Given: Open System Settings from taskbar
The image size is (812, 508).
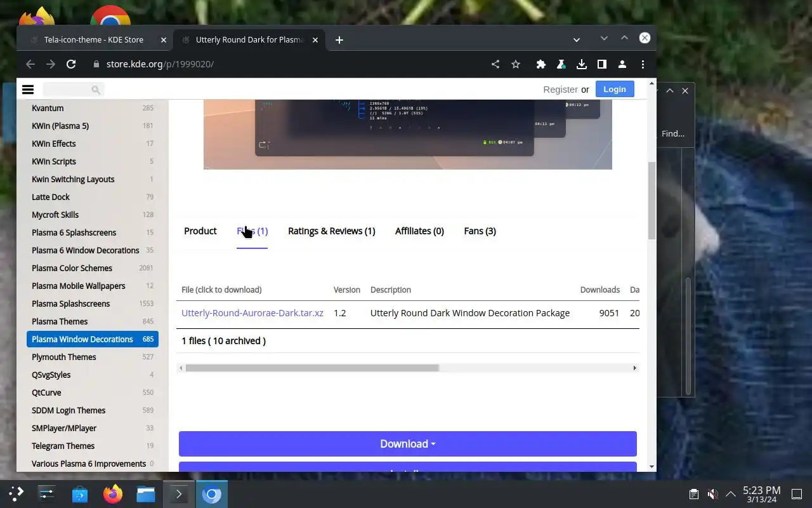Looking at the screenshot, I should click(47, 493).
